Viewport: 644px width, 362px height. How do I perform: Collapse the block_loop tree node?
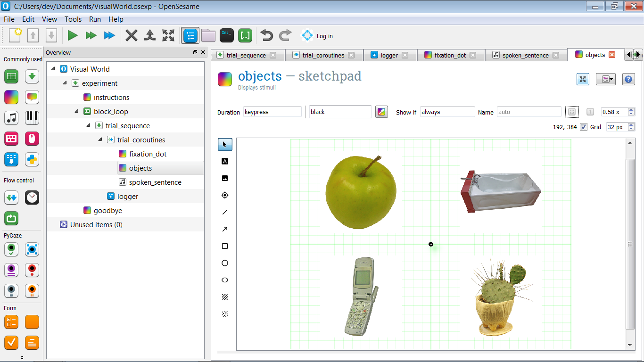tap(77, 112)
